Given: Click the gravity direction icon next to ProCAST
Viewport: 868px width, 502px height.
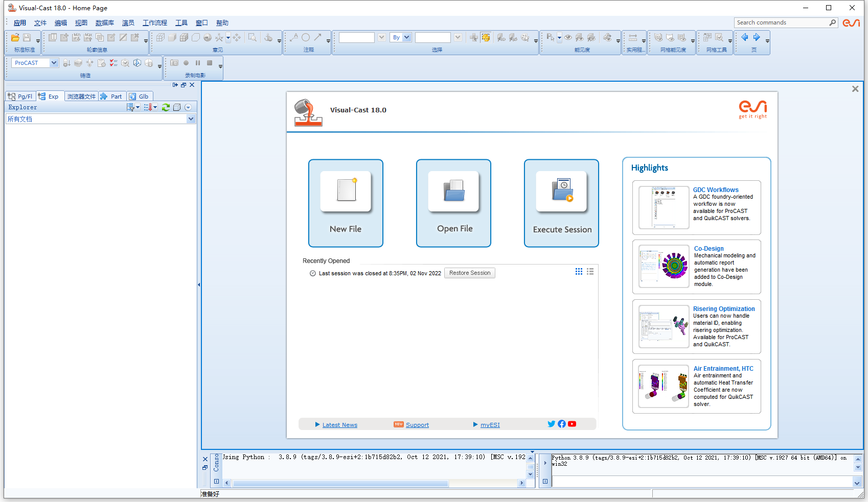Looking at the screenshot, I should coord(66,63).
